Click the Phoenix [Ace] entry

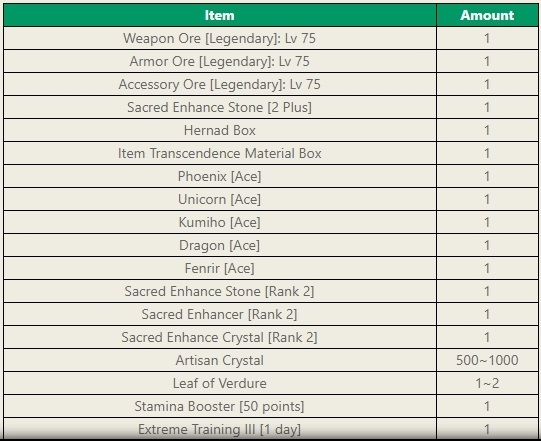(220, 176)
